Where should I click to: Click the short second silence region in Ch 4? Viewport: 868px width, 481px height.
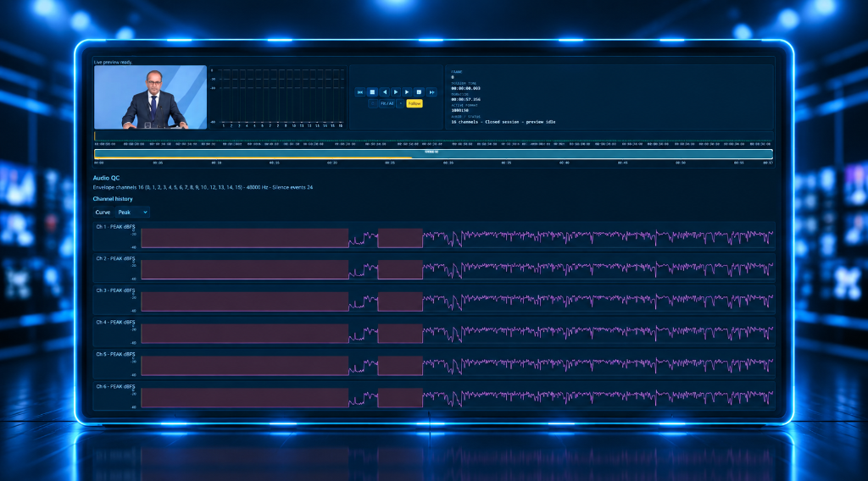[400, 334]
